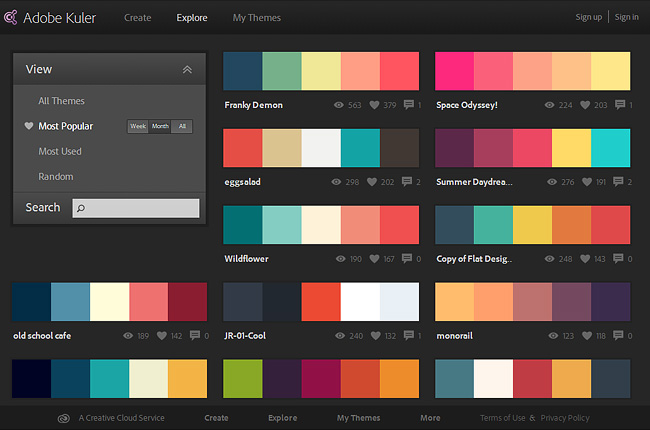Open the Create tab in the top navigation
This screenshot has height=430, width=650.
pyautogui.click(x=138, y=17)
